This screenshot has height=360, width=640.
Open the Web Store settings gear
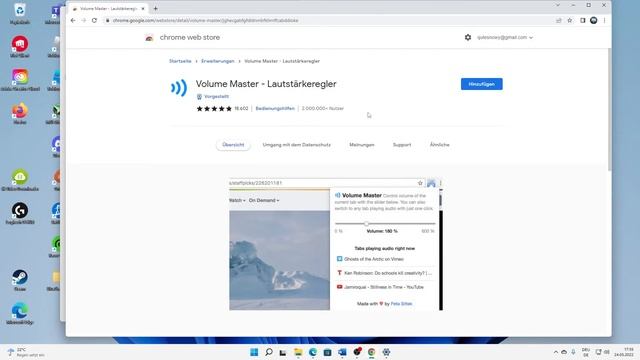pos(468,37)
